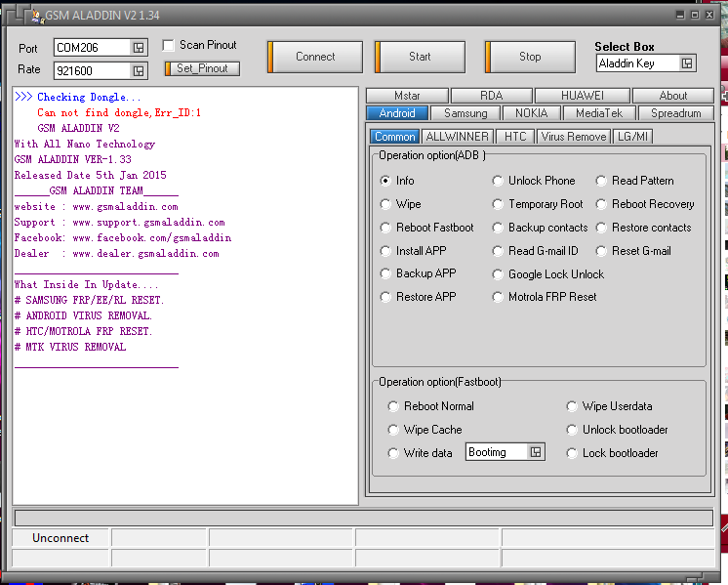This screenshot has width=728, height=585.
Task: Click the Connect button
Action: [x=315, y=57]
